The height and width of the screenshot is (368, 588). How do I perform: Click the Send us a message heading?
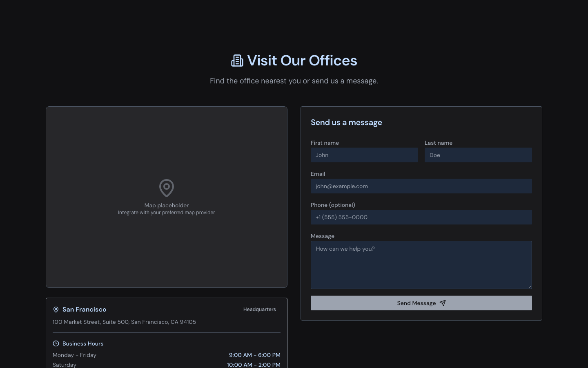tap(346, 122)
